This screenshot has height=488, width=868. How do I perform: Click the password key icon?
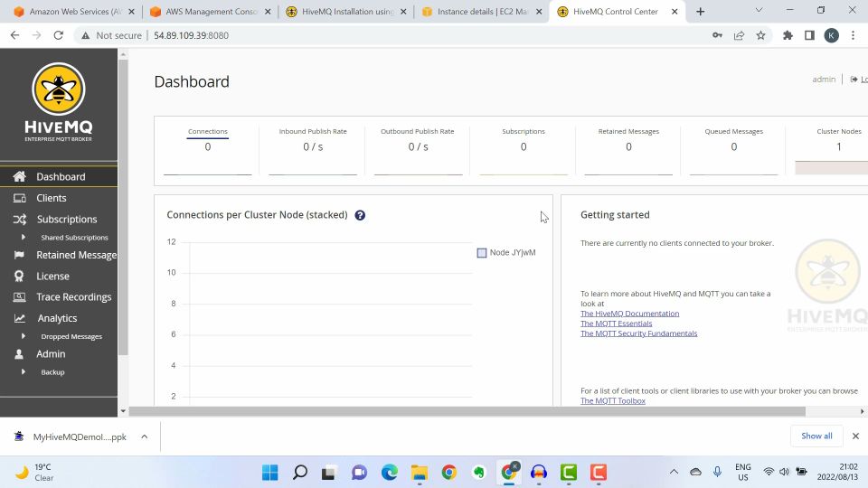(x=717, y=35)
